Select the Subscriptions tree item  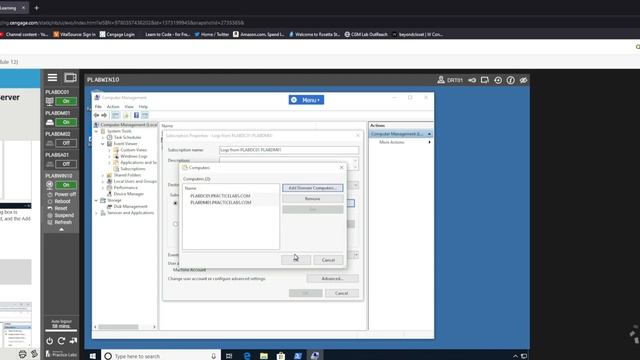(x=133, y=169)
